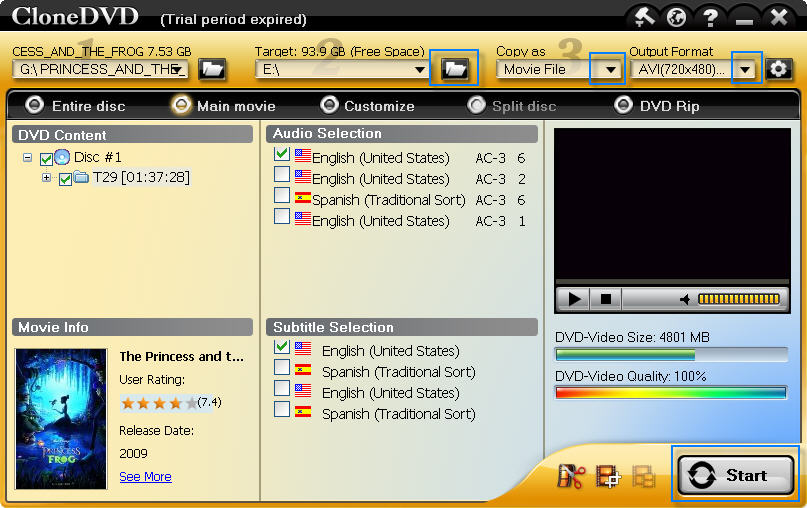Click release year '2009' text
The height and width of the screenshot is (508, 807).
pyautogui.click(x=133, y=453)
